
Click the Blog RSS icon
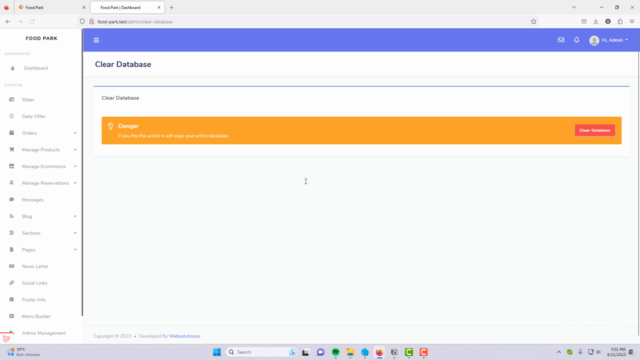(11, 216)
